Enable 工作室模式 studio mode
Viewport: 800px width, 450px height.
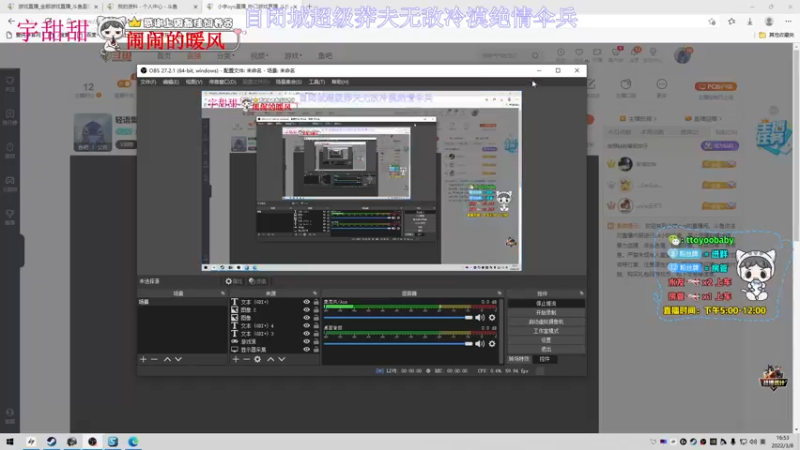(546, 331)
